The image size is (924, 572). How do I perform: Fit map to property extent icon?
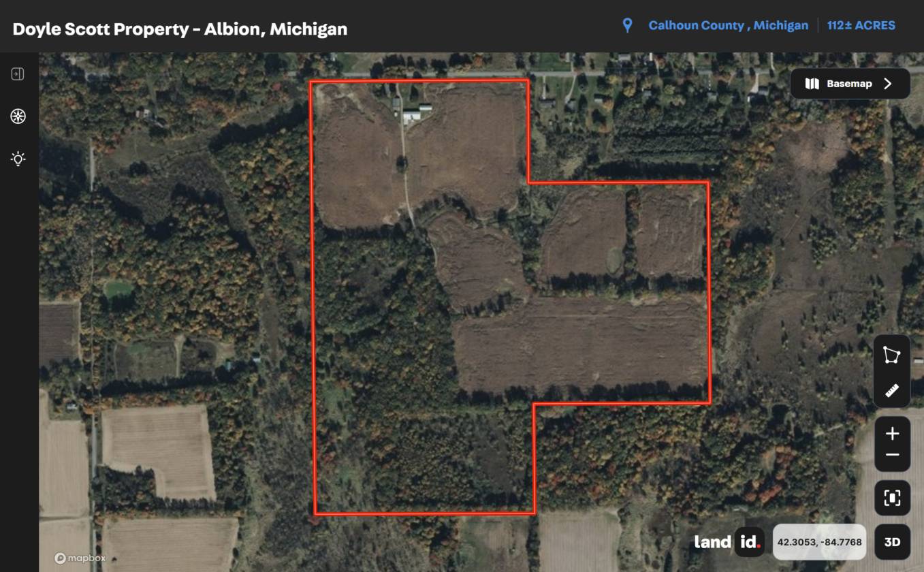[892, 498]
